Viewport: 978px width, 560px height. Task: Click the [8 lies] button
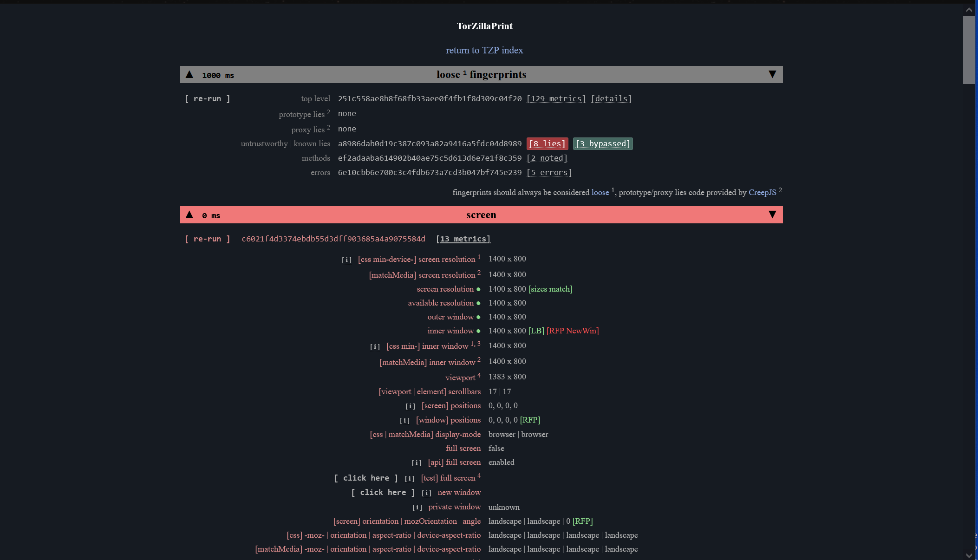tap(548, 143)
